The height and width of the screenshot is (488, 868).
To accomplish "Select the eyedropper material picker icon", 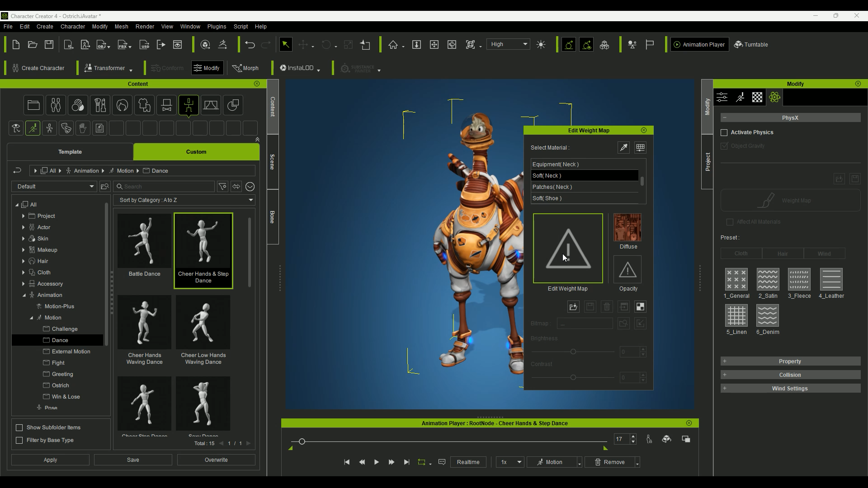I will point(623,147).
